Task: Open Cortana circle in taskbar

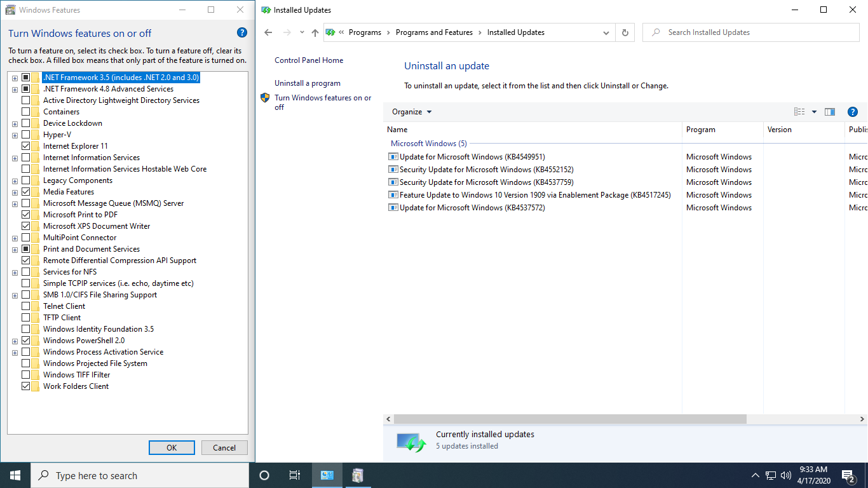Action: (264, 475)
